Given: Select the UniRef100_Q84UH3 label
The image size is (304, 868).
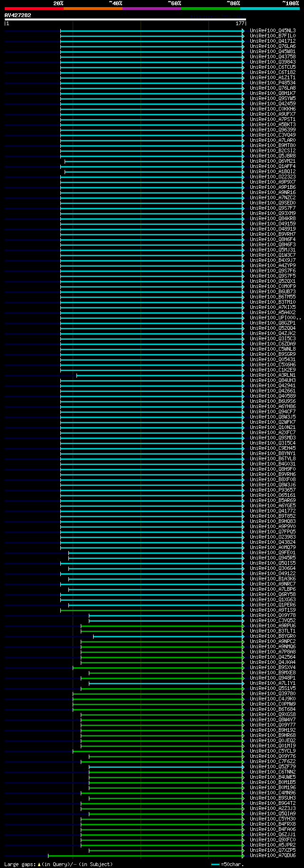Looking at the screenshot, I should pyautogui.click(x=273, y=381).
